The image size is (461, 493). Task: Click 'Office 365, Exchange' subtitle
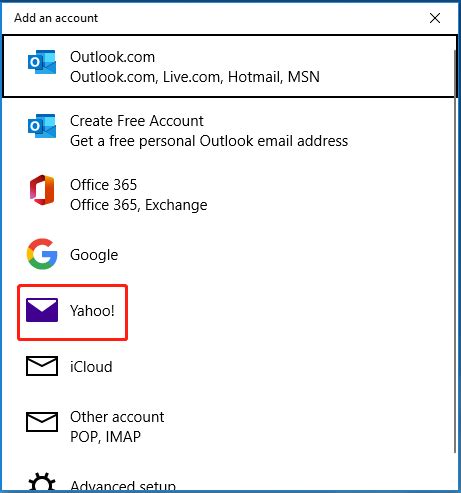pos(139,205)
